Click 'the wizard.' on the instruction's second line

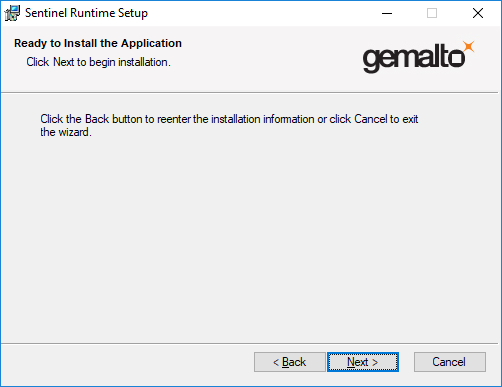[66, 132]
